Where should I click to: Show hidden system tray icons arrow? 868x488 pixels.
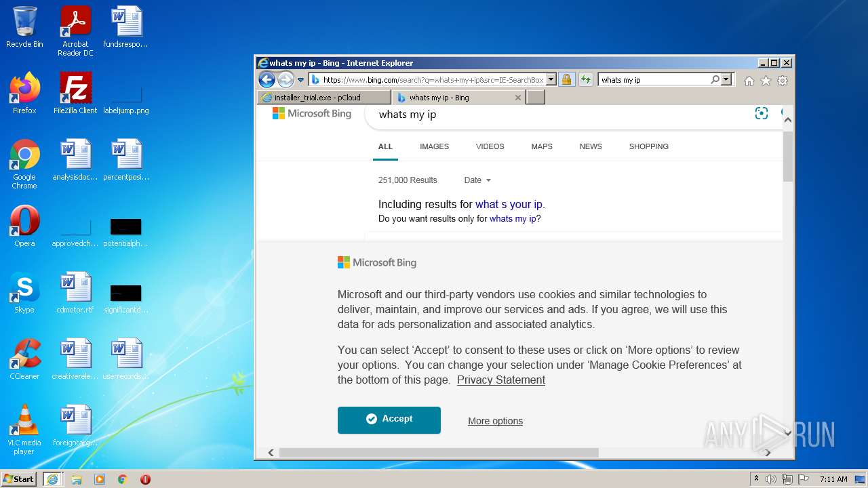click(757, 479)
